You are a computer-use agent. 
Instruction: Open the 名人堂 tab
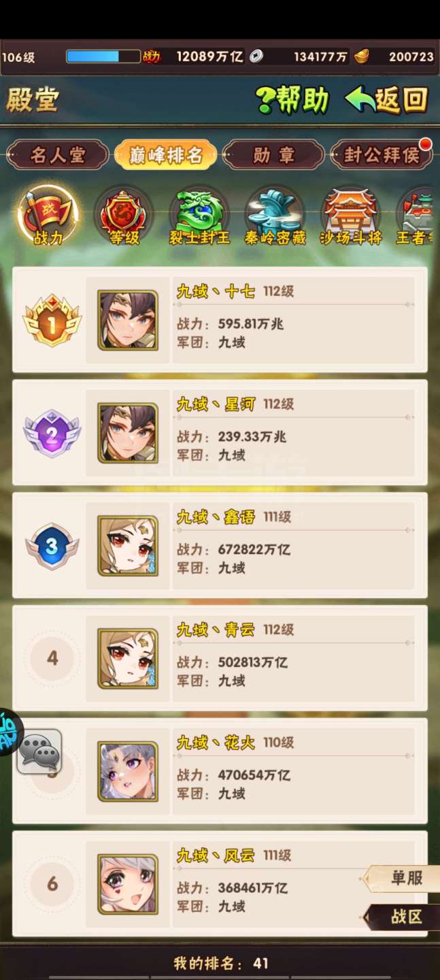(58, 155)
